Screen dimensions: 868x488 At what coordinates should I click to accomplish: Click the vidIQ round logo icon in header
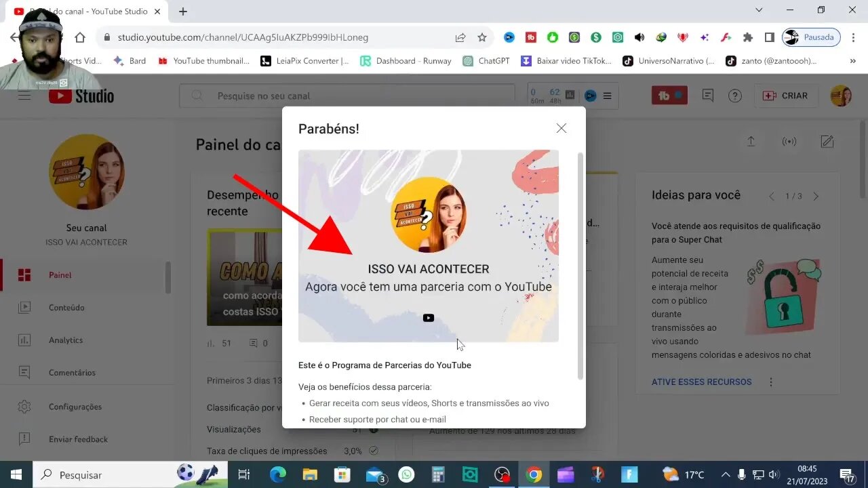(590, 96)
